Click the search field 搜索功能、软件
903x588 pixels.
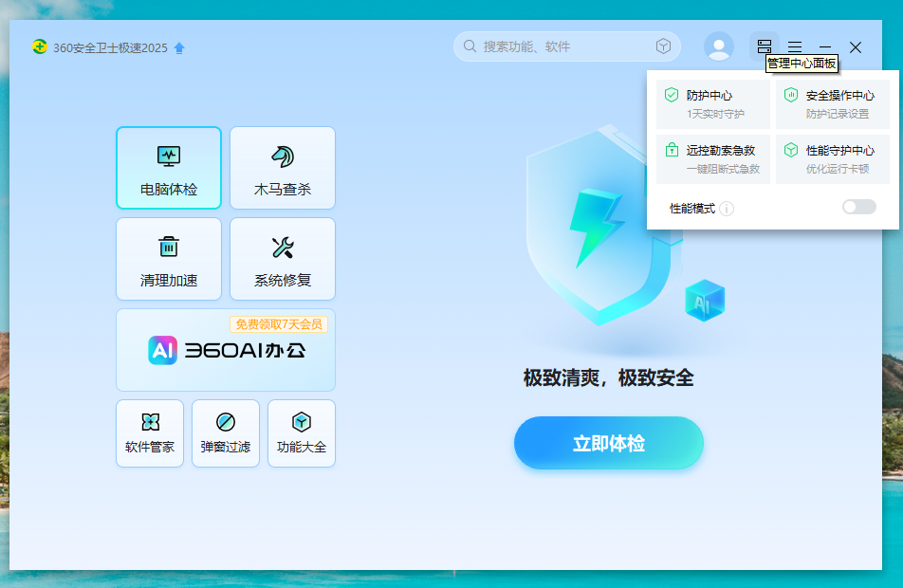pos(566,46)
